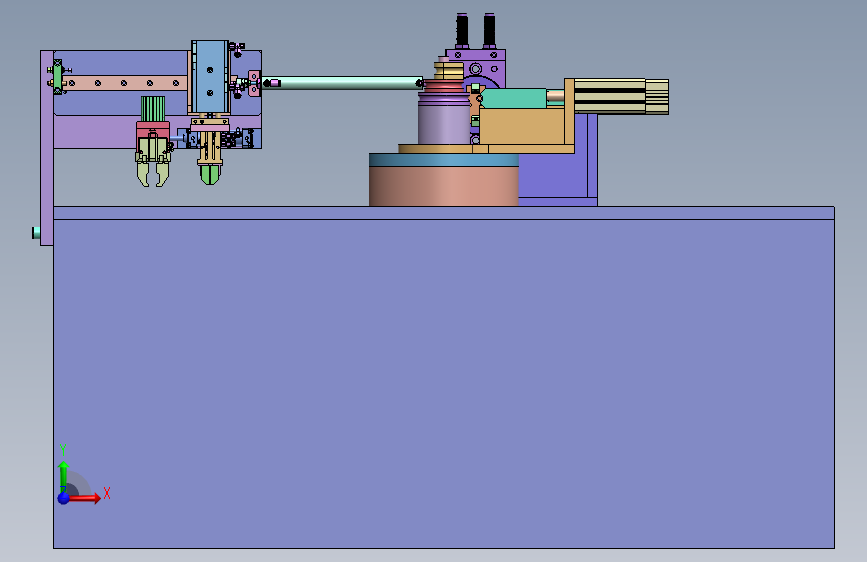
Task: Select the light-blue slide block on the rail
Action: pyautogui.click(x=210, y=76)
